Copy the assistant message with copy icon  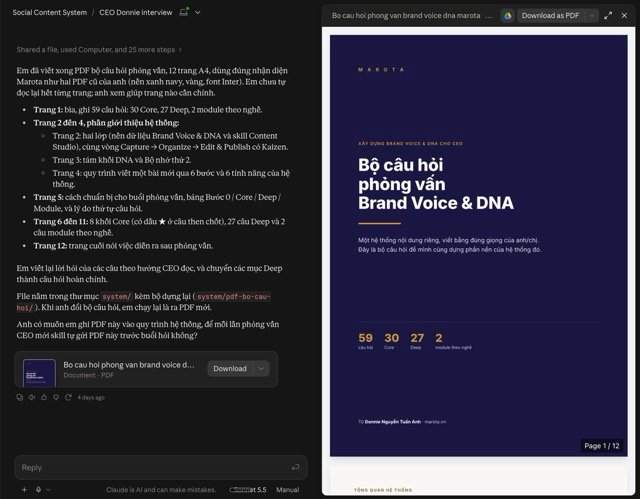click(20, 397)
